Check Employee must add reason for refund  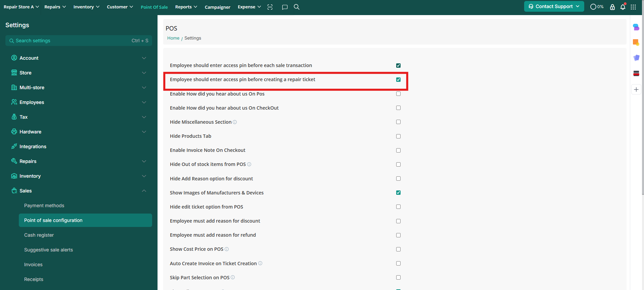pyautogui.click(x=398, y=235)
